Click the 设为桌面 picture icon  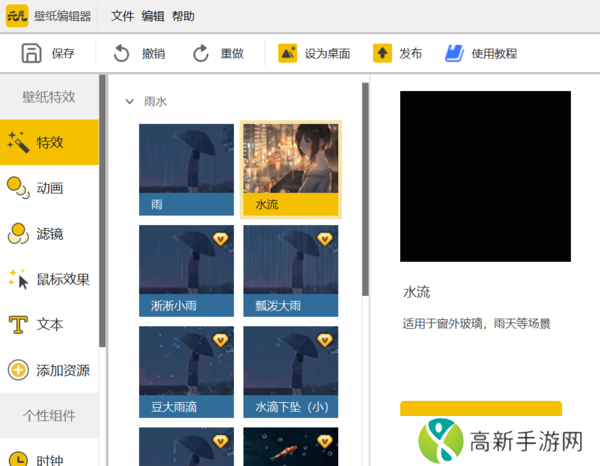click(x=287, y=53)
